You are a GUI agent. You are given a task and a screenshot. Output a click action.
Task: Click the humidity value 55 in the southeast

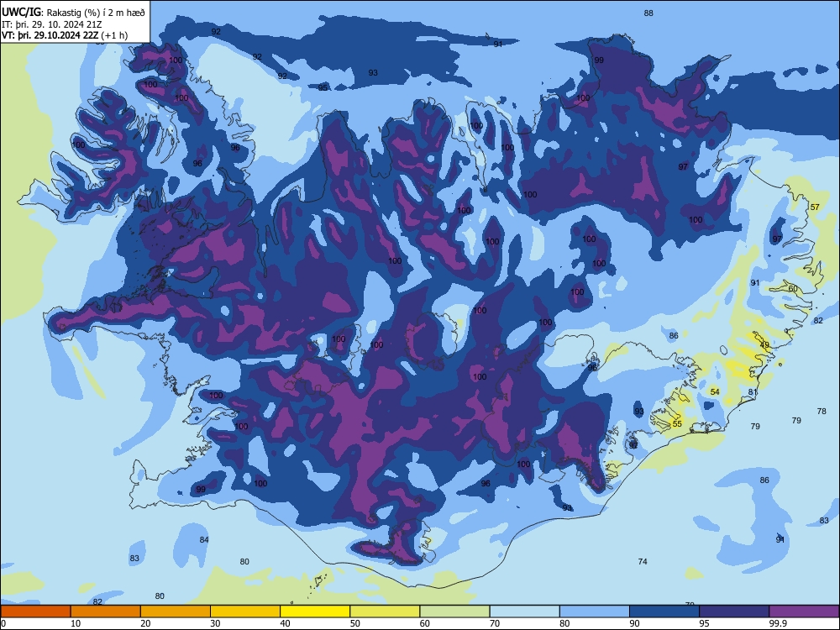point(677,424)
